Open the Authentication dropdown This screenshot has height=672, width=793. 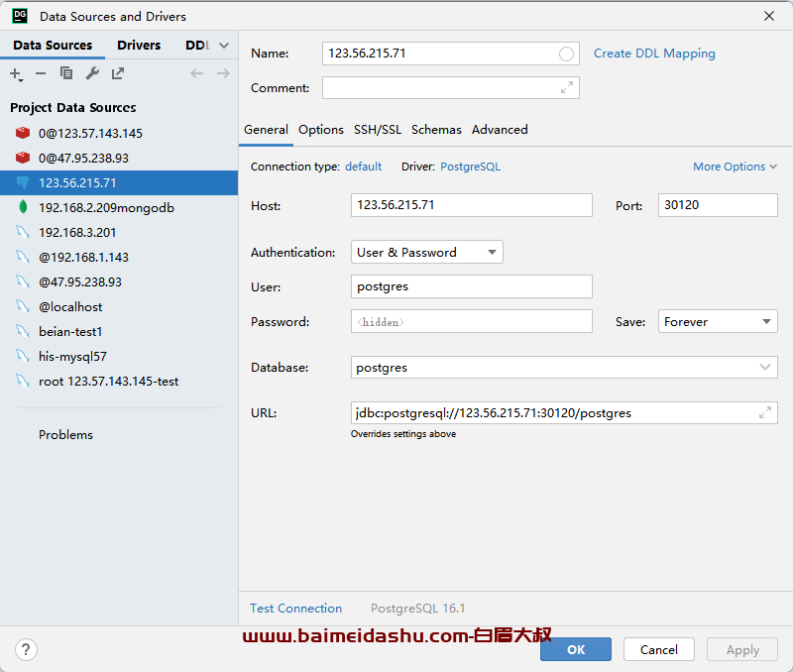click(x=427, y=252)
